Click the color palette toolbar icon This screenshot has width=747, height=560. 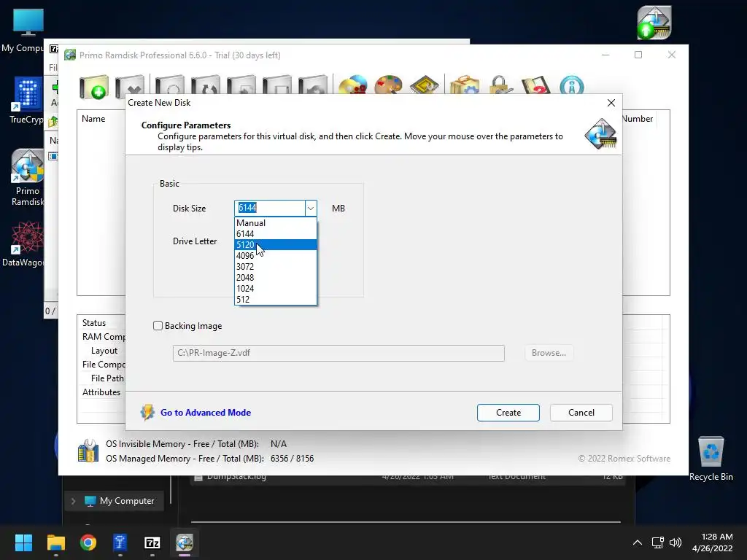389,86
